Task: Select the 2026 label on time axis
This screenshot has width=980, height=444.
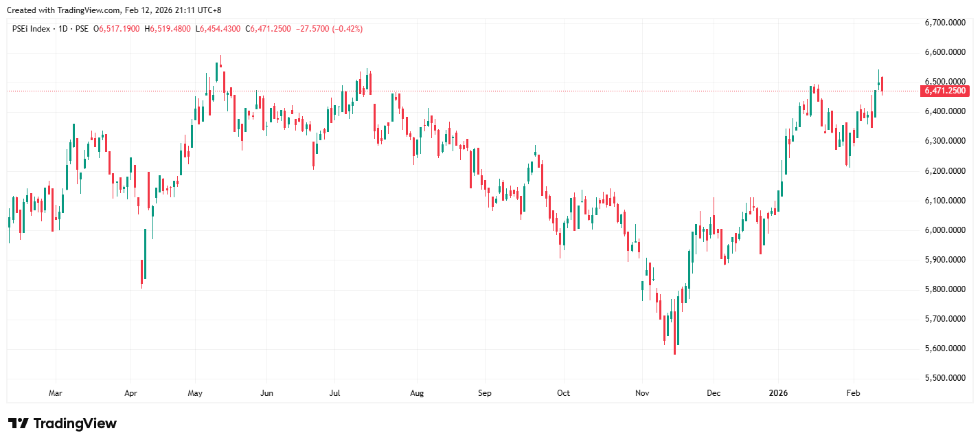Action: click(x=779, y=393)
